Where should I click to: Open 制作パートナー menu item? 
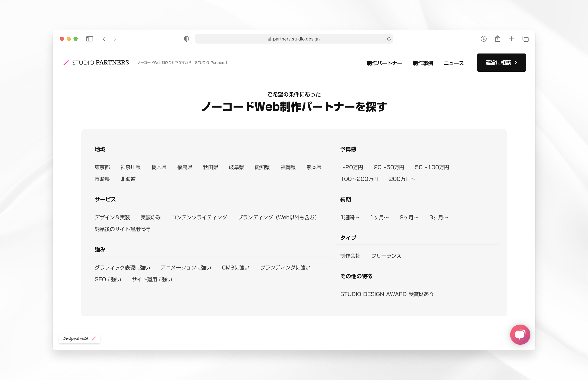(x=384, y=63)
